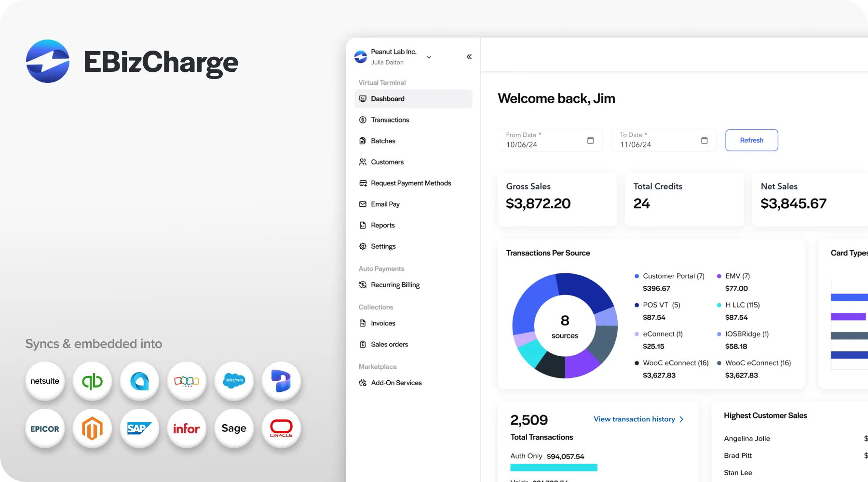Click the Zoho integration icon

tap(187, 381)
